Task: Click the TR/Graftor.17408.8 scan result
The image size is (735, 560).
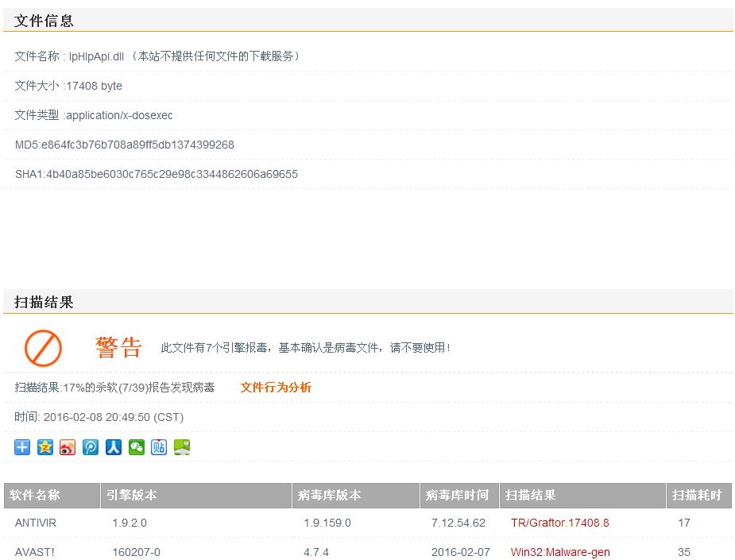Action: 559,523
